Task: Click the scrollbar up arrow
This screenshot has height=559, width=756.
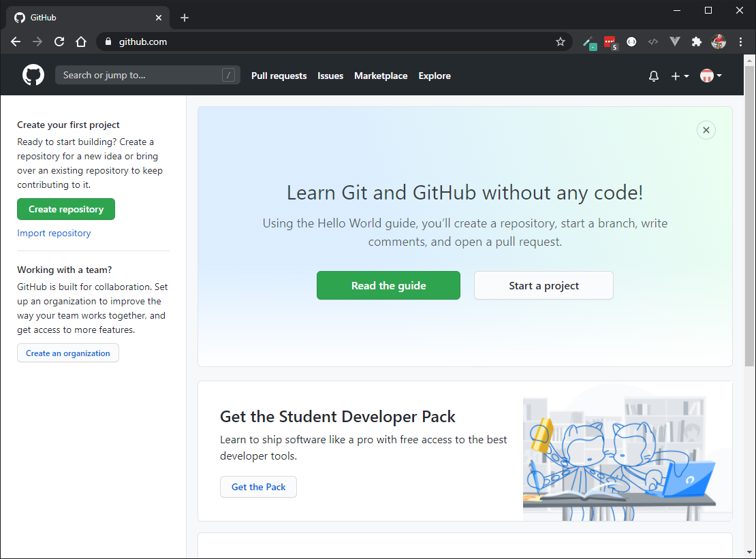Action: [749, 60]
